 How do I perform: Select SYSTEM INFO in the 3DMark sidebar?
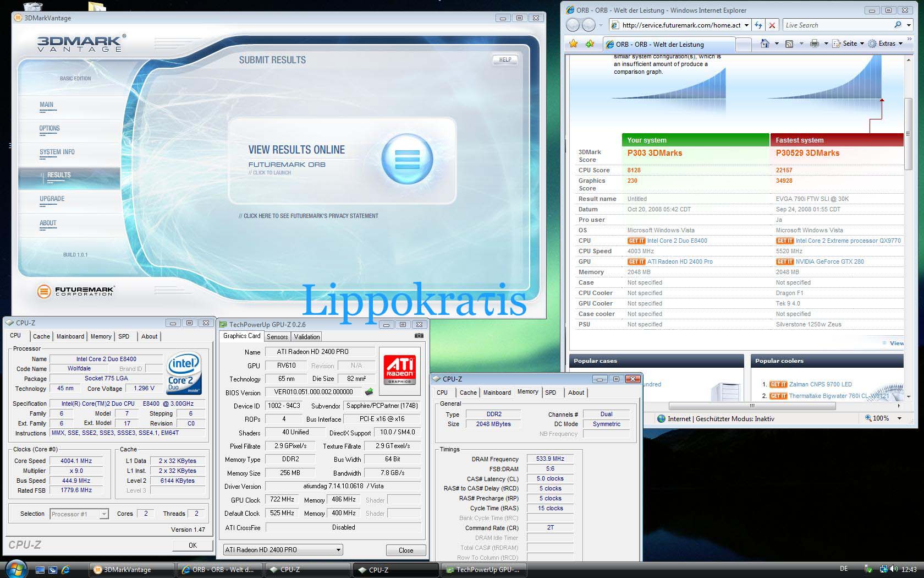pyautogui.click(x=57, y=152)
